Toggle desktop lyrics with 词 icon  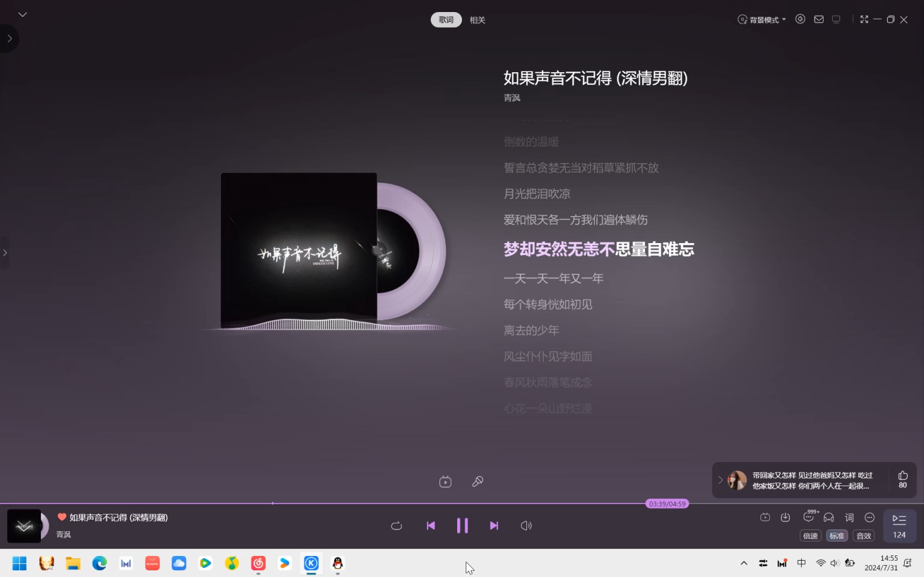tap(849, 517)
